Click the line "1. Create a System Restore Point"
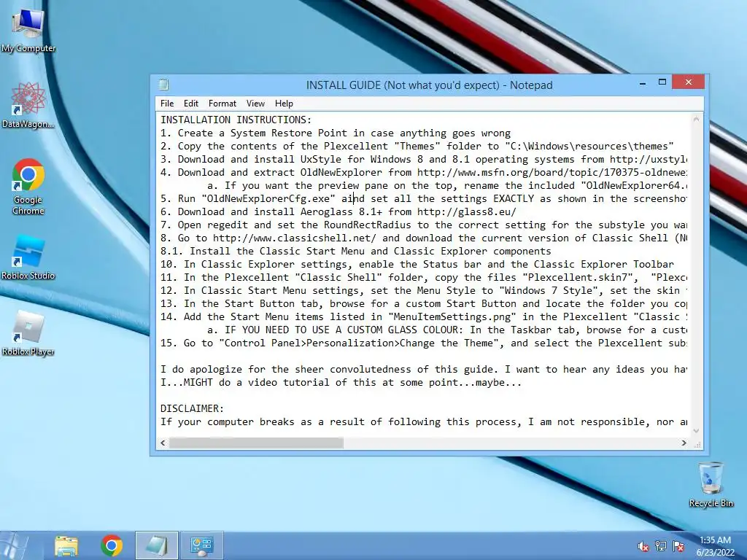Image resolution: width=747 pixels, height=560 pixels. pyautogui.click(x=335, y=133)
